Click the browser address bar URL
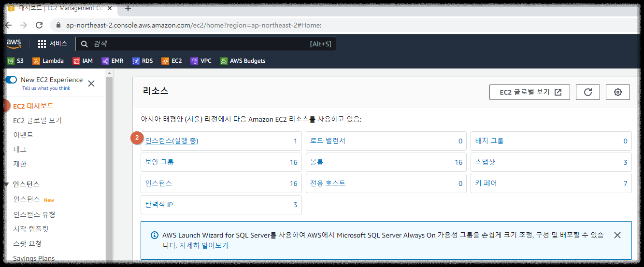The height and width of the screenshot is (267, 644). coord(194,25)
